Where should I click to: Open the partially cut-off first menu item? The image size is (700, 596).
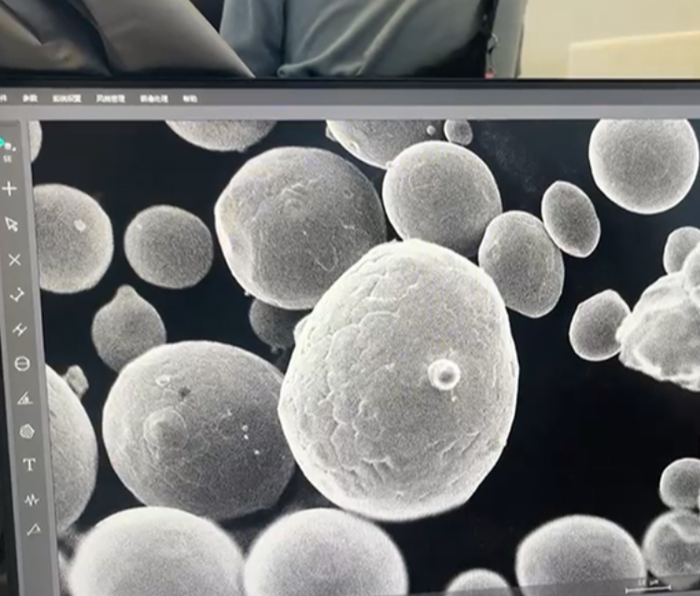tap(3, 99)
